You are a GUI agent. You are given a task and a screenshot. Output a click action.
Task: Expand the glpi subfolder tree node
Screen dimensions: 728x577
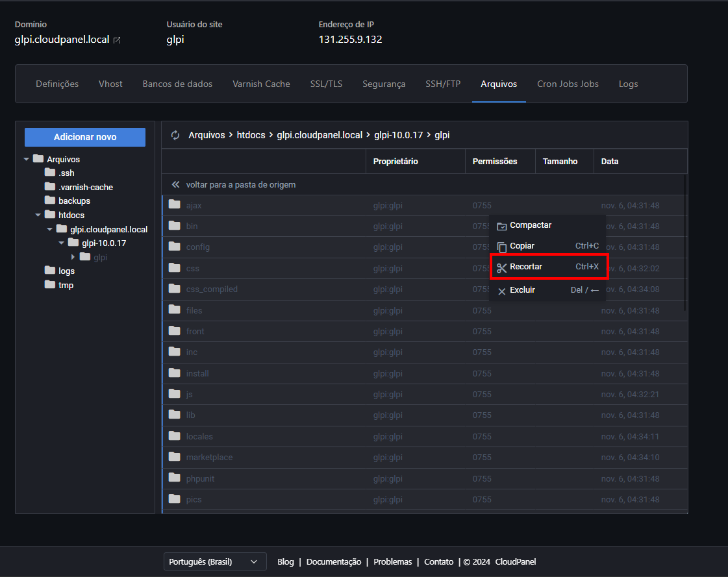pos(73,257)
